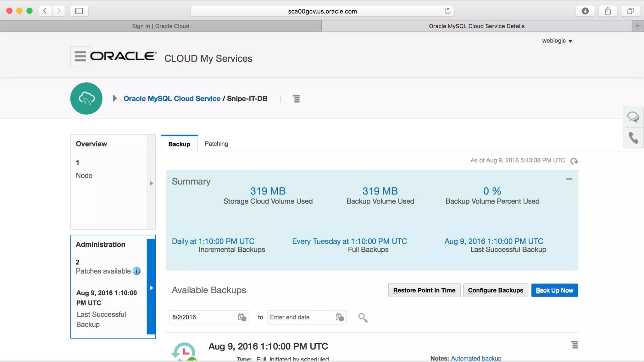Click the green MySQL cloud service icon
Image resolution: width=644 pixels, height=362 pixels.
(x=86, y=99)
